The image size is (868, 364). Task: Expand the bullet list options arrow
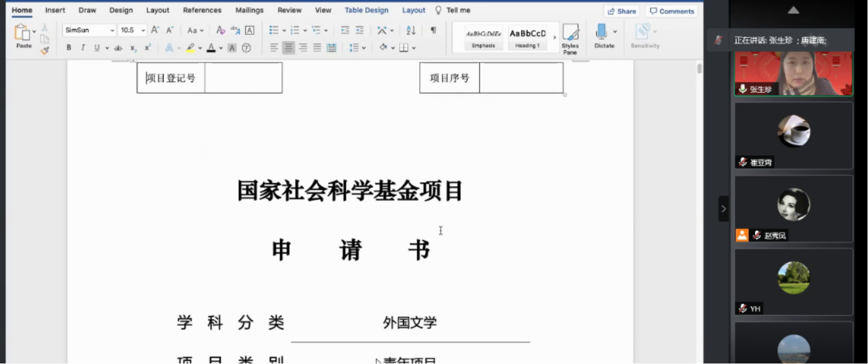tap(284, 31)
